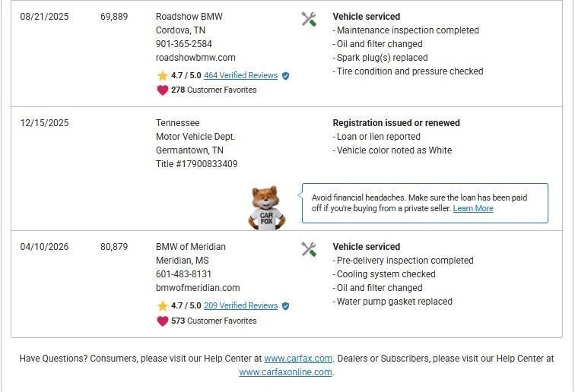Follow the Learn More link in loan tip
Image resolution: width=575 pixels, height=392 pixels.
click(x=473, y=208)
